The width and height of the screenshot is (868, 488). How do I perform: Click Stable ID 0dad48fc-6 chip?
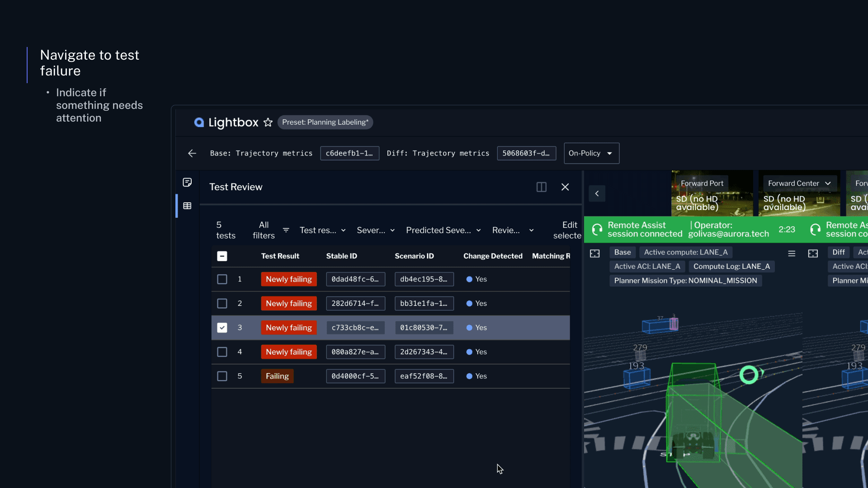coord(355,279)
